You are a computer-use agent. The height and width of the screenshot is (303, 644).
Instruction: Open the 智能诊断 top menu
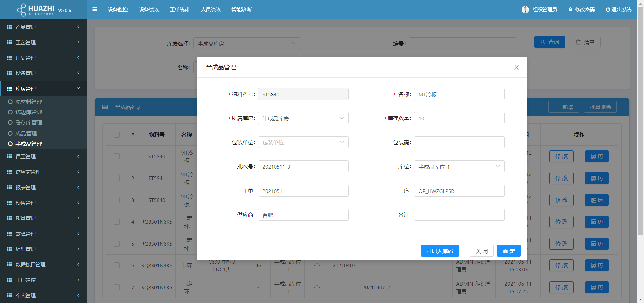(x=241, y=9)
